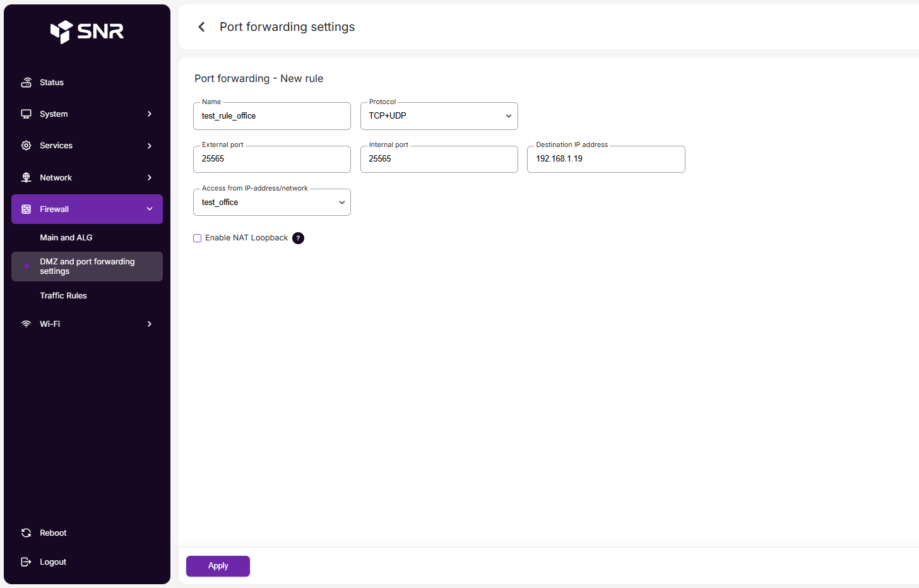Screen dimensions: 919x588
Task: Click the Logout door icon
Action: click(26, 562)
